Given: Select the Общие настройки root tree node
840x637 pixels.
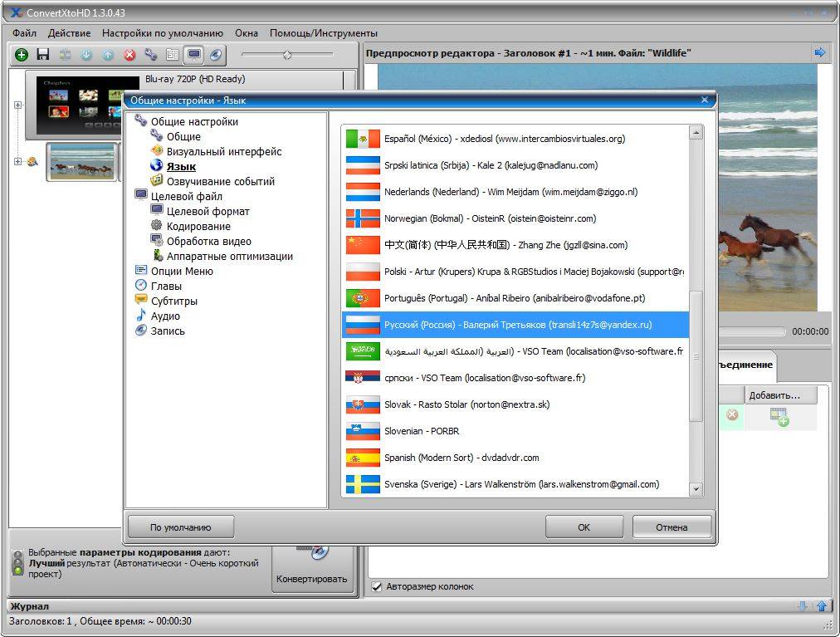Looking at the screenshot, I should tap(194, 122).
